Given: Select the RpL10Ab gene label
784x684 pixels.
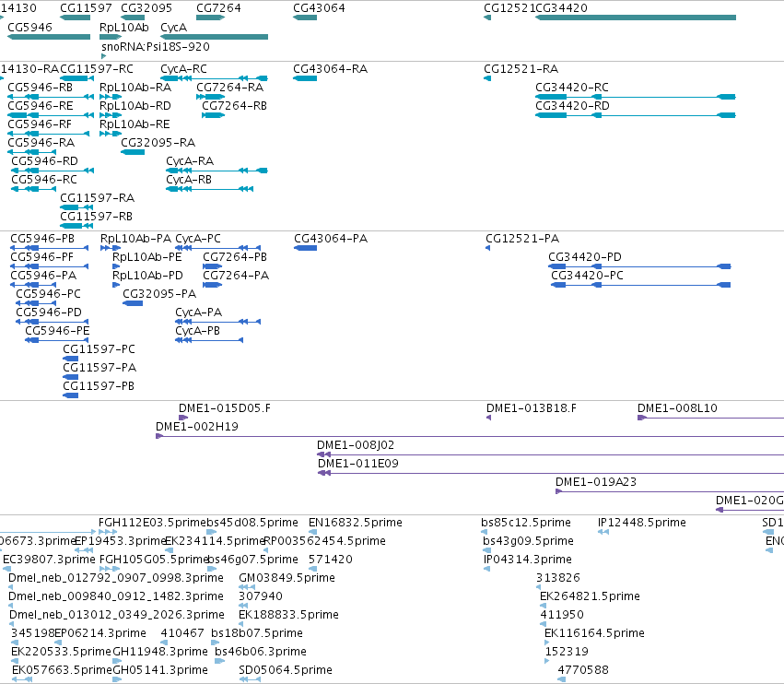Looking at the screenshot, I should coord(124,28).
